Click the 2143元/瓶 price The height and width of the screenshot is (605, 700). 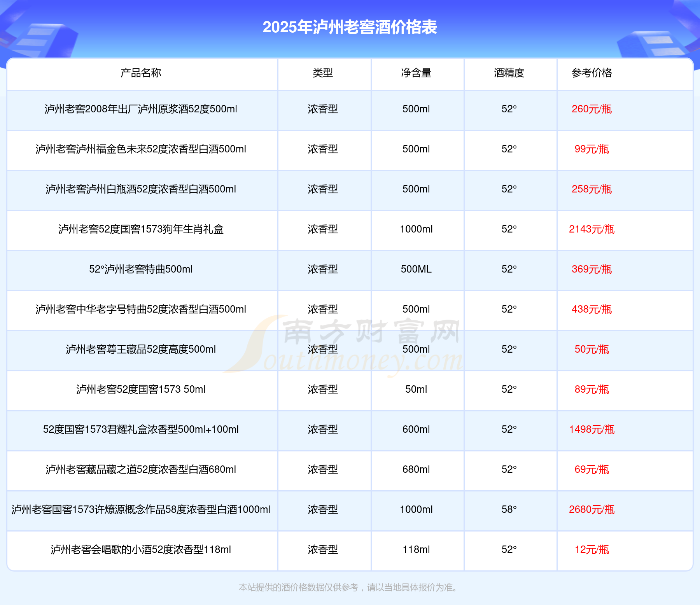592,229
